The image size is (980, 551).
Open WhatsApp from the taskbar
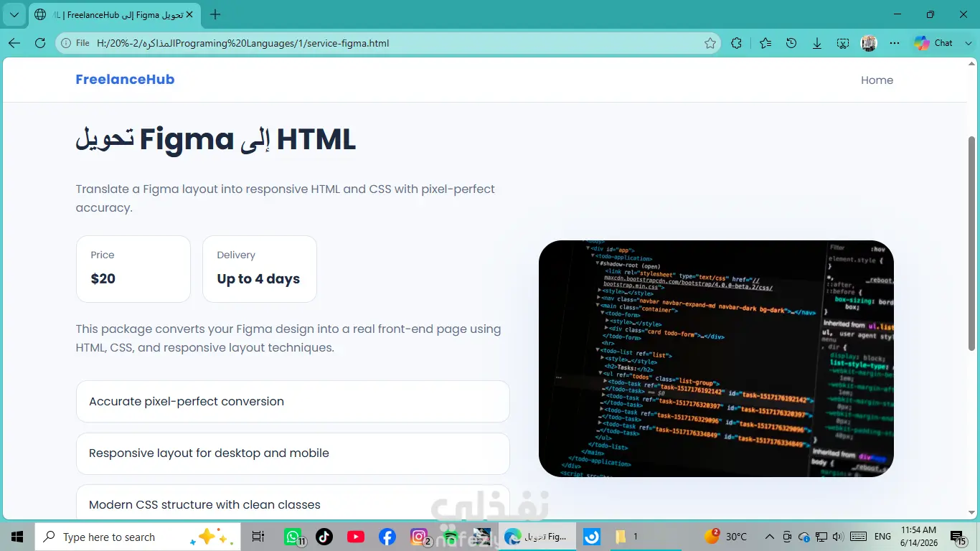coord(293,537)
